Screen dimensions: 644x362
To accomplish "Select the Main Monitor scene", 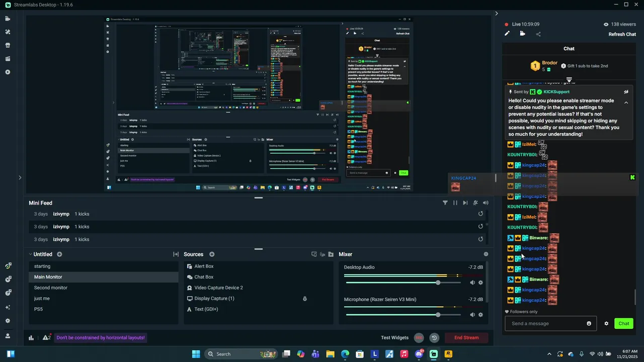I will (104, 277).
